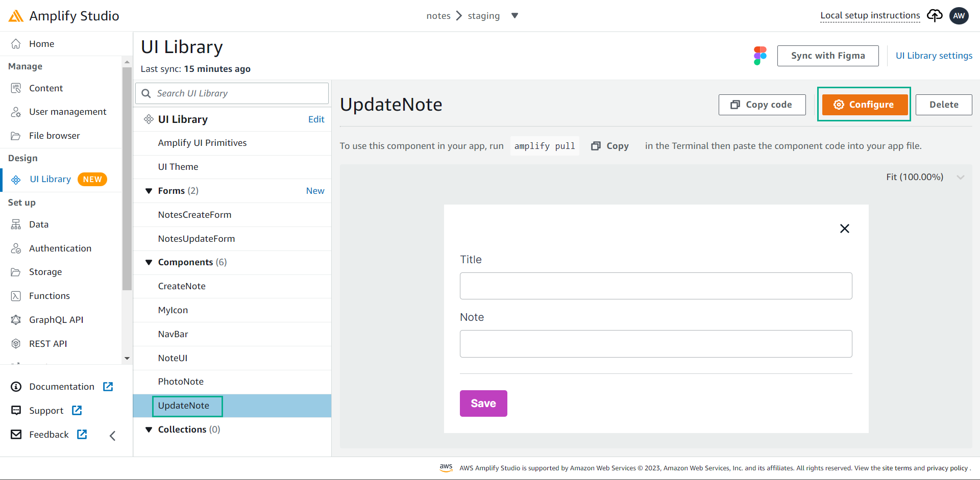980x480 pixels.
Task: Collapse the left sidebar with chevron
Action: [x=113, y=436]
